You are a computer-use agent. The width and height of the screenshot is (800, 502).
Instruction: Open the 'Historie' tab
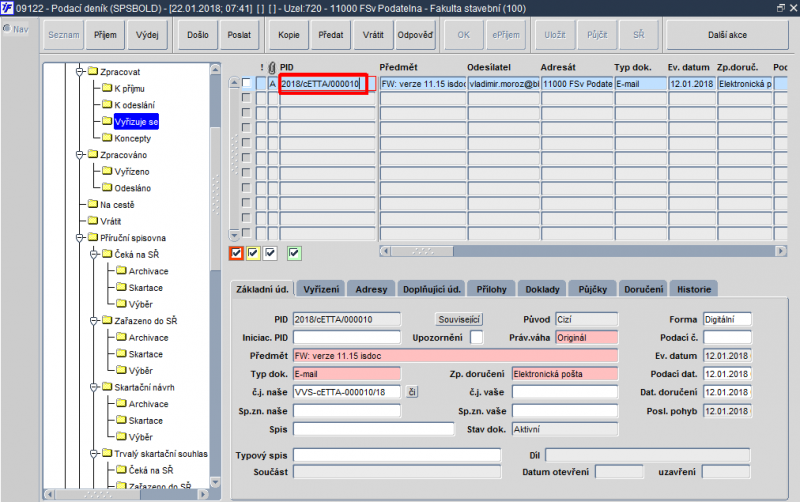(x=694, y=289)
